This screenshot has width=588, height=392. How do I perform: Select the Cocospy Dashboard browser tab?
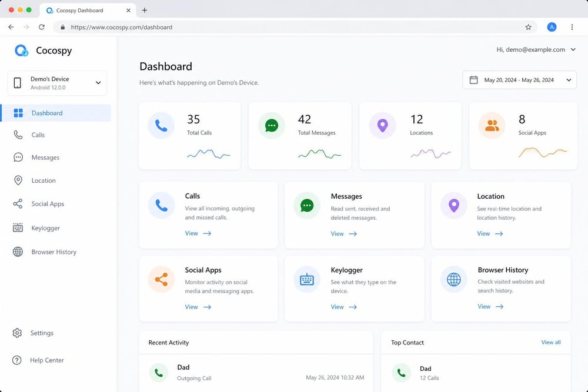click(88, 10)
